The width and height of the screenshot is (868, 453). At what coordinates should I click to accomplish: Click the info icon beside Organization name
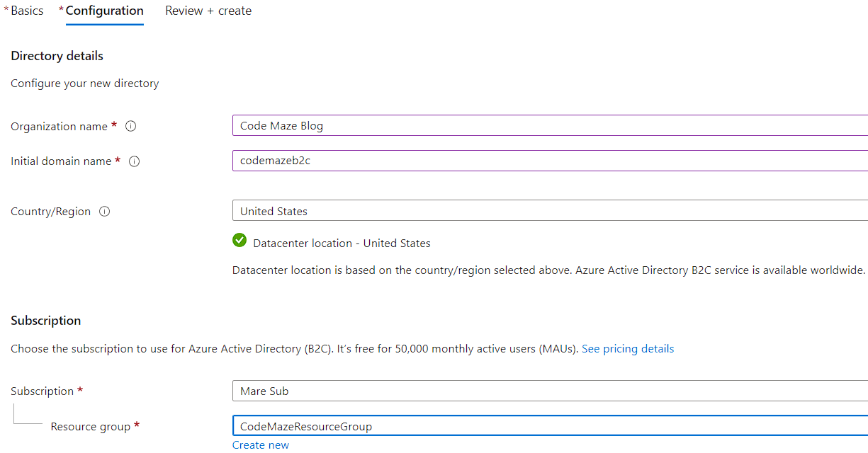click(x=130, y=126)
